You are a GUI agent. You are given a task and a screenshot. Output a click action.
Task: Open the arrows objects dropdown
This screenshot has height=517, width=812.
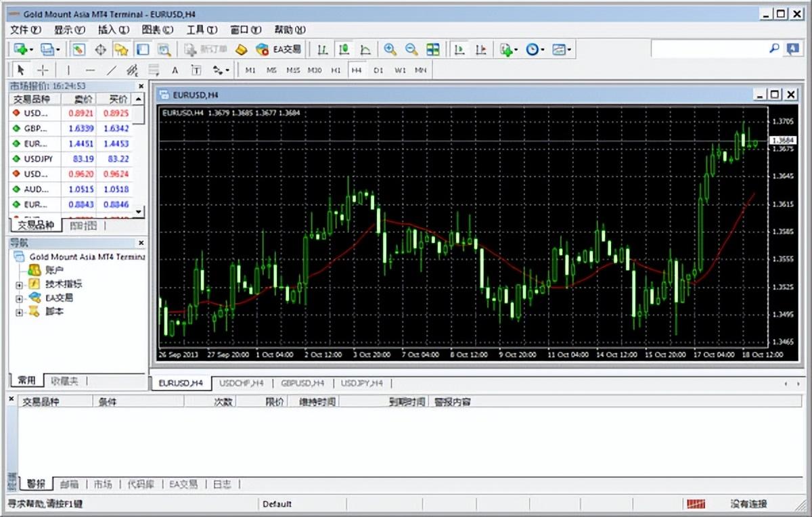(x=221, y=70)
